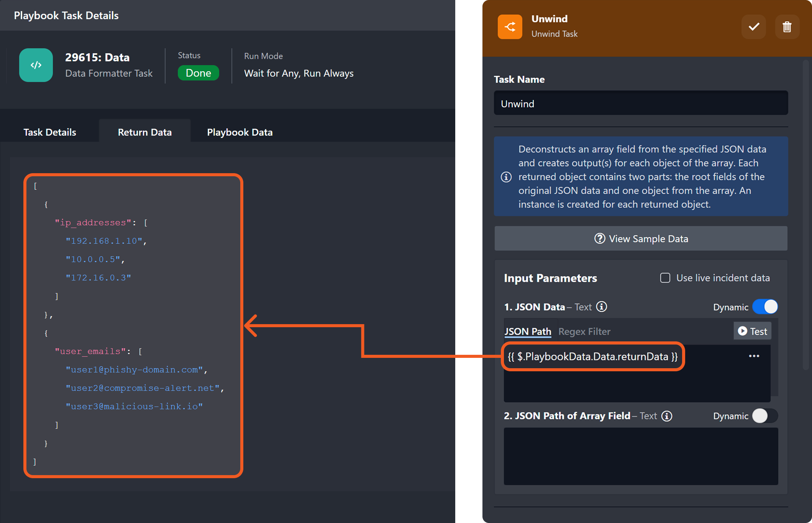Select the JSON Path sub-tab
The image size is (812, 523).
tap(528, 331)
